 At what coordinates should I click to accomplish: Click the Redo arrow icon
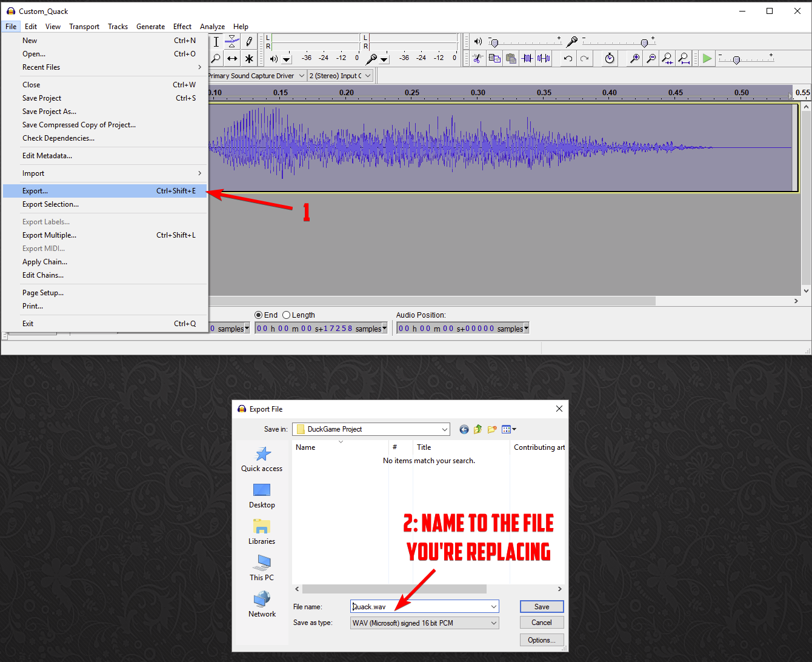pyautogui.click(x=584, y=59)
